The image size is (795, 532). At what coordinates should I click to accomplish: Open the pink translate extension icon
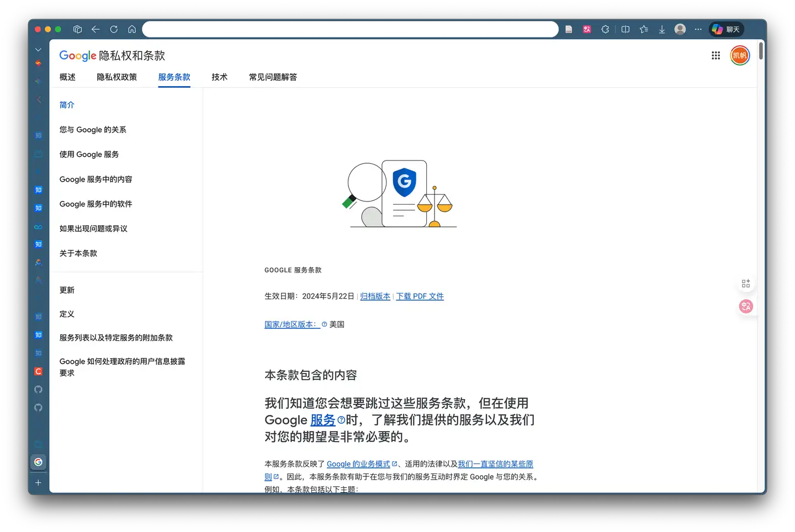pos(587,29)
